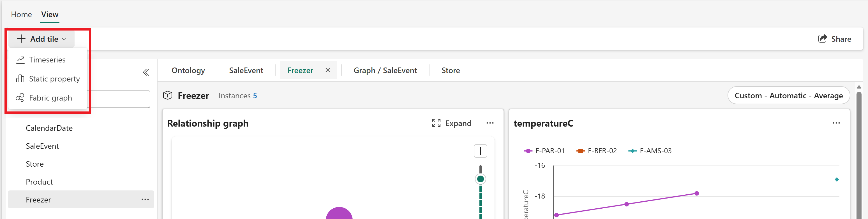Viewport: 868px width, 219px height.
Task: Open Custom - Automatic - Average time selector
Action: pyautogui.click(x=788, y=95)
